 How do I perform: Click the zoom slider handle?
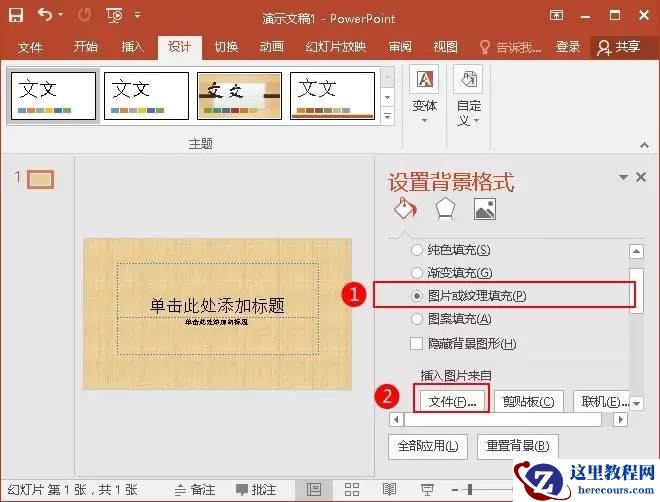pyautogui.click(x=470, y=489)
